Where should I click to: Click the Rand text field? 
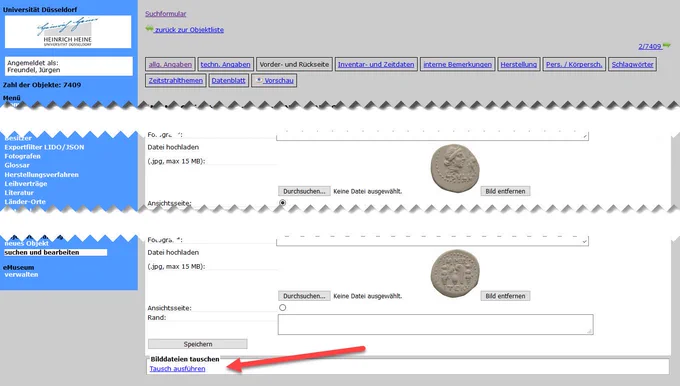click(x=435, y=324)
